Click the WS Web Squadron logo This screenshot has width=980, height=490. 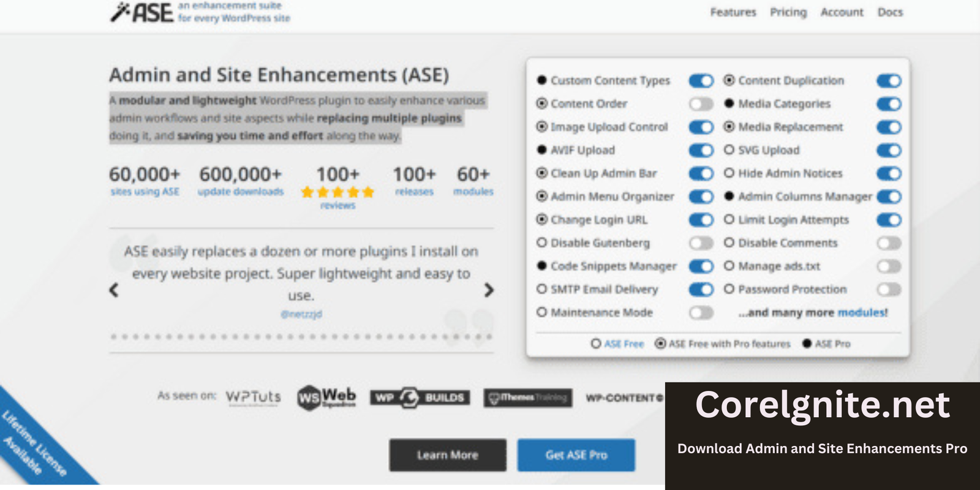point(326,398)
